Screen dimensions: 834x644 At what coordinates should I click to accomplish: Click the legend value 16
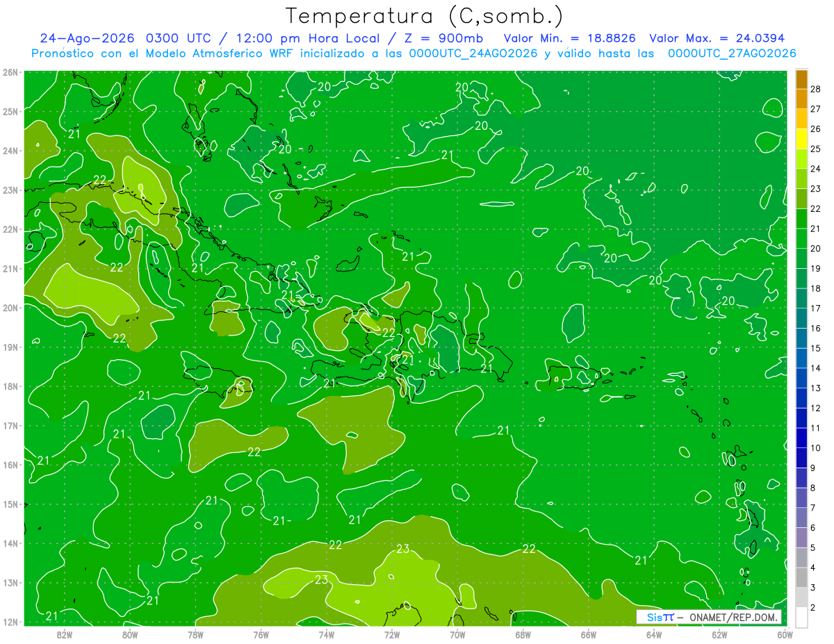pyautogui.click(x=815, y=328)
